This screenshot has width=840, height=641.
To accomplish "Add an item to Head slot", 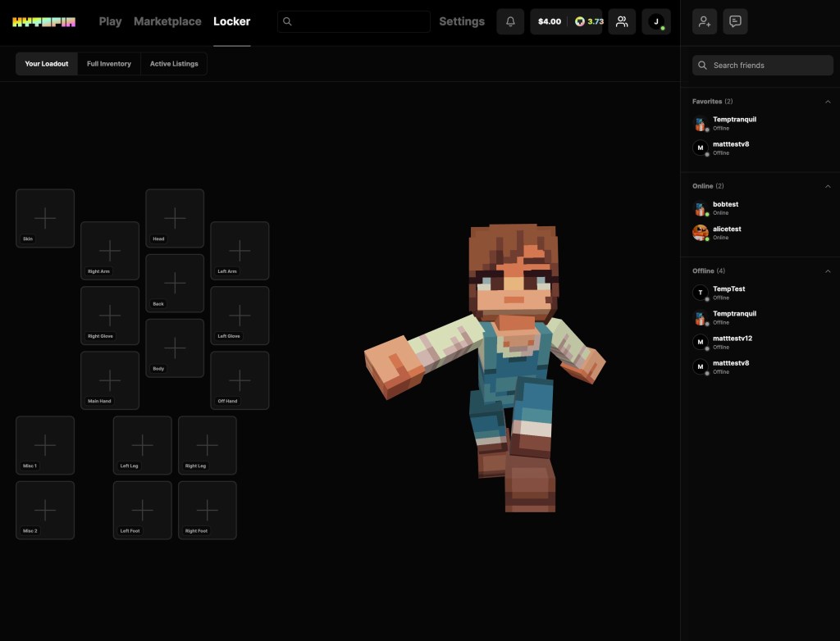I will click(175, 218).
